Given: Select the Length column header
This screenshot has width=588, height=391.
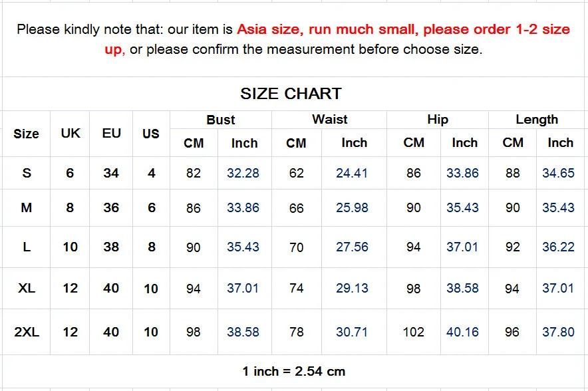Looking at the screenshot, I should point(537,120).
